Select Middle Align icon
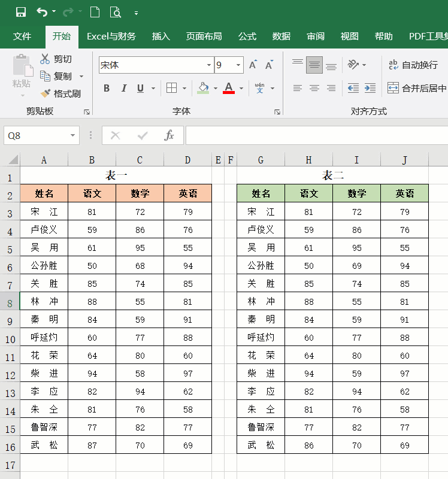Viewport: 448px width, 479px height. (314, 65)
